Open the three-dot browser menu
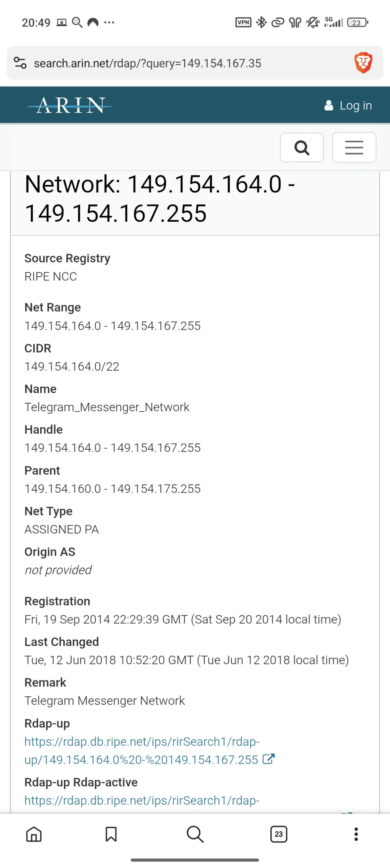390x868 pixels. tap(356, 834)
